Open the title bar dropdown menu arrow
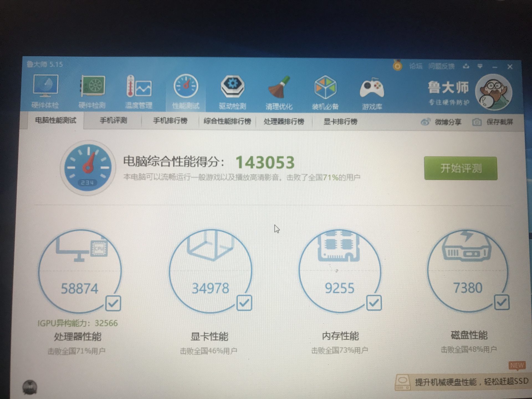532x399 pixels. (x=480, y=66)
